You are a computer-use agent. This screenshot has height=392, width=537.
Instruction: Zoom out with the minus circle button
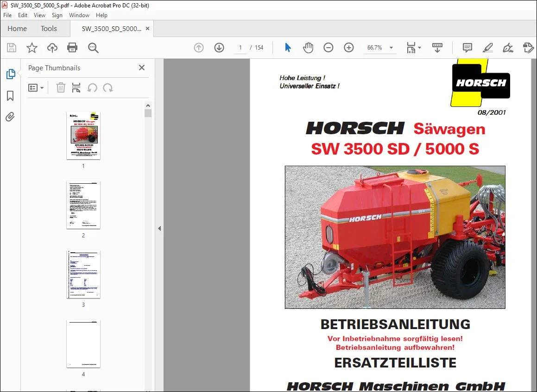pyautogui.click(x=328, y=48)
